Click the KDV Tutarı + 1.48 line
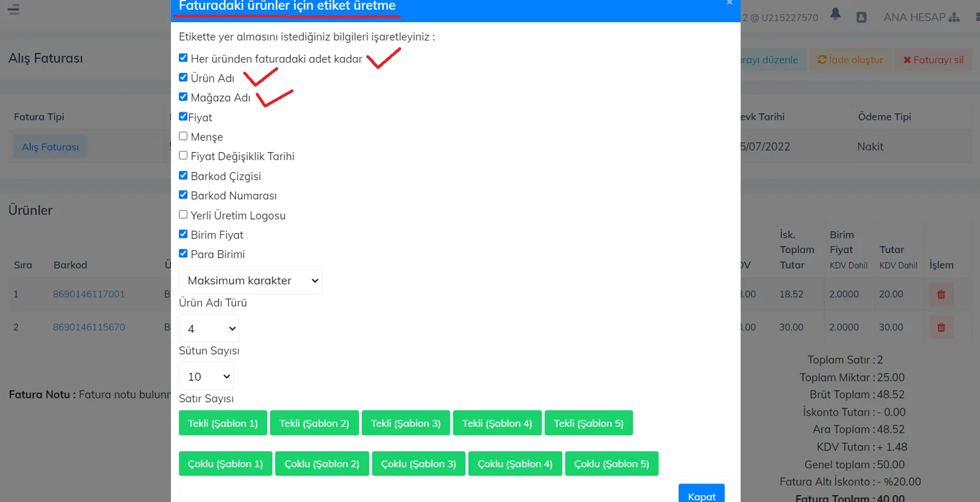Screen dimensions: 980x502 (862, 447)
